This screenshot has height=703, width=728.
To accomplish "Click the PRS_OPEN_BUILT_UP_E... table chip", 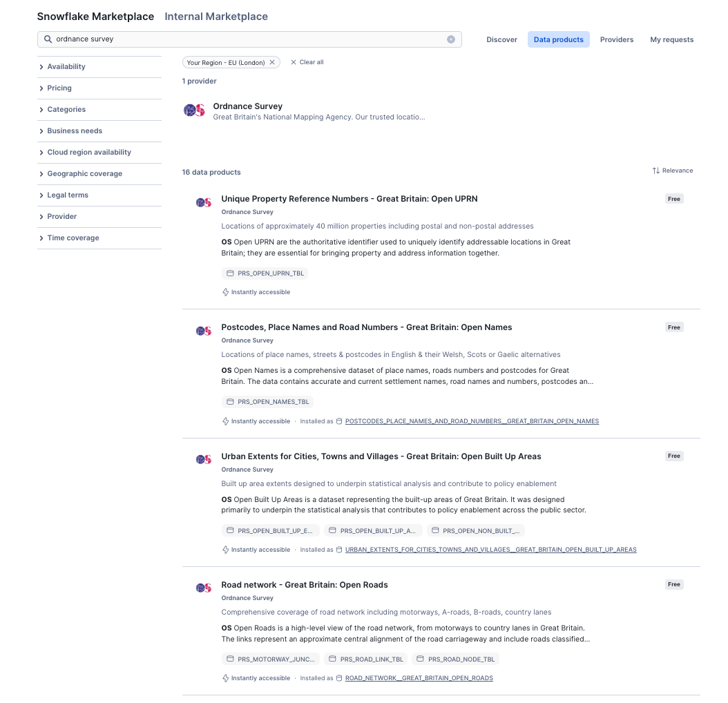I will pyautogui.click(x=270, y=531).
